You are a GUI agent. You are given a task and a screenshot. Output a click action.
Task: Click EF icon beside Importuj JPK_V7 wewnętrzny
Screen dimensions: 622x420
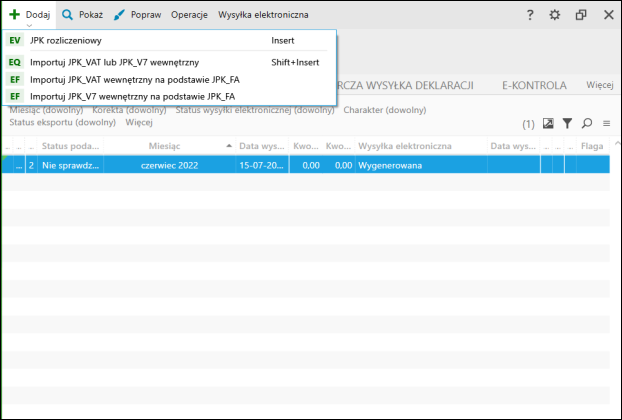click(x=15, y=96)
